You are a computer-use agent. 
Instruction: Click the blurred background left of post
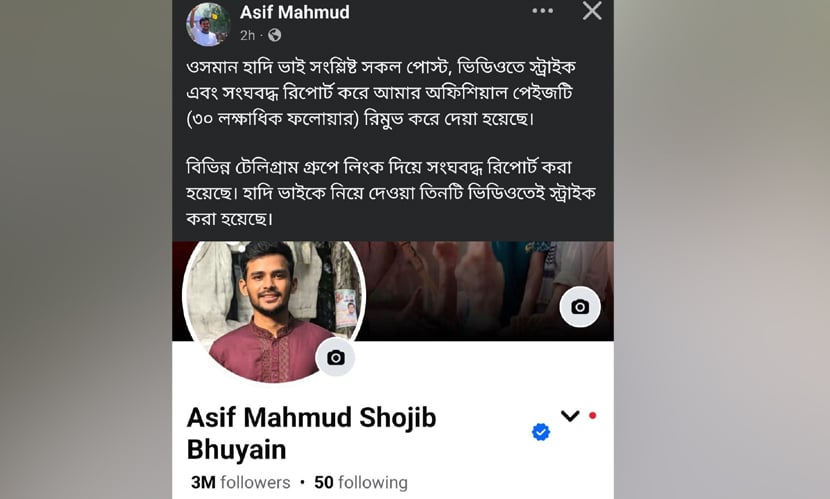86,249
